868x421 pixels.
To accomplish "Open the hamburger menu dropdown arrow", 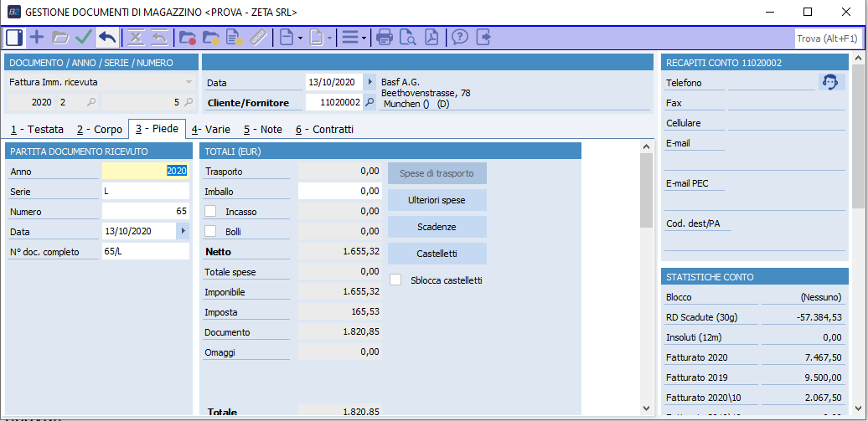I will click(x=364, y=39).
